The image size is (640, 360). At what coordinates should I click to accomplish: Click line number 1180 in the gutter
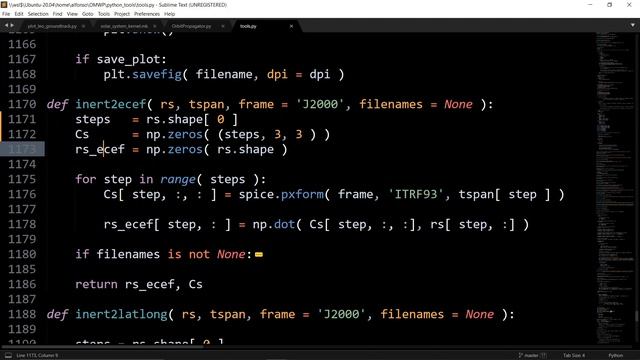[22, 254]
